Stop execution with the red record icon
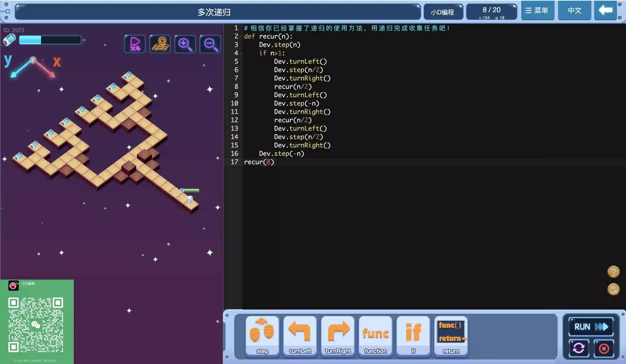 pyautogui.click(x=604, y=348)
